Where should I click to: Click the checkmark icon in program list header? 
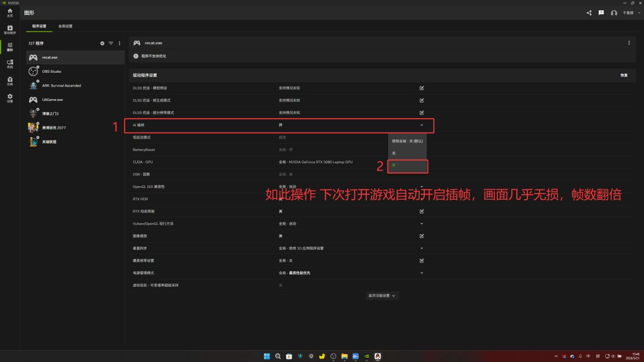(103, 43)
